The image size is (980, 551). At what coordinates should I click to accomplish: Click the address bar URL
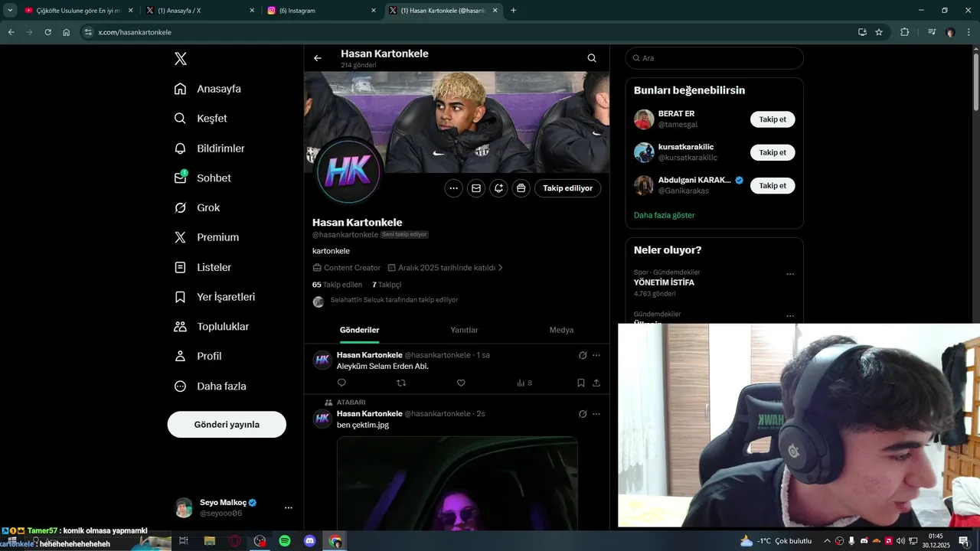135,32
